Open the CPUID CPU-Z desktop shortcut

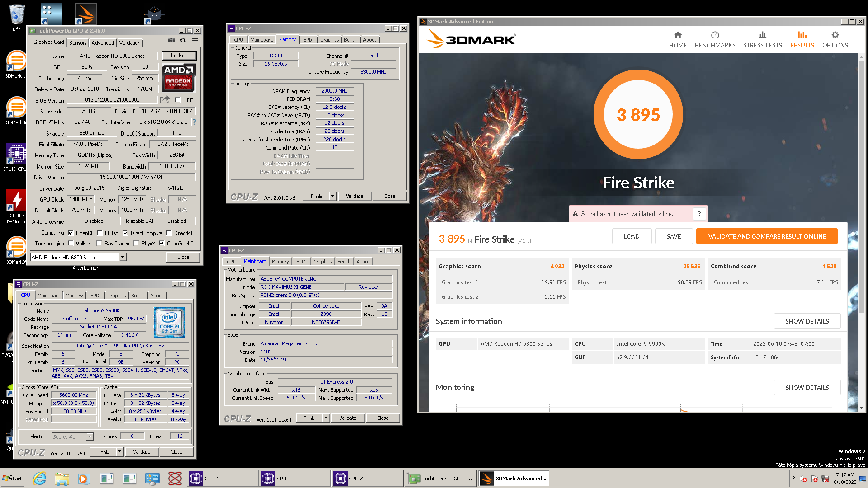coord(16,157)
